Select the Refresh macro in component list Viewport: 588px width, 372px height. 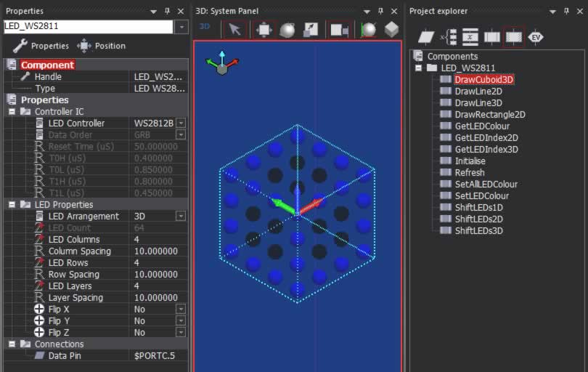pyautogui.click(x=469, y=173)
